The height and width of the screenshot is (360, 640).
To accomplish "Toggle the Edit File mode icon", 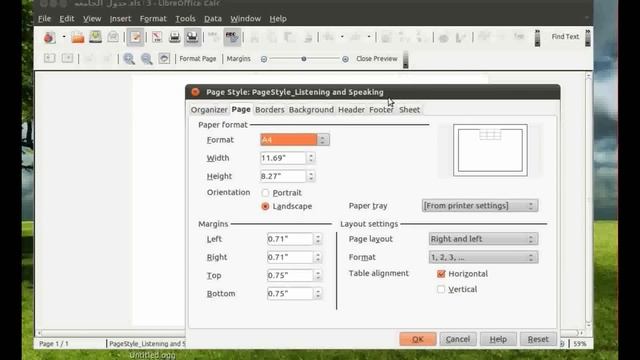I will click(x=135, y=37).
